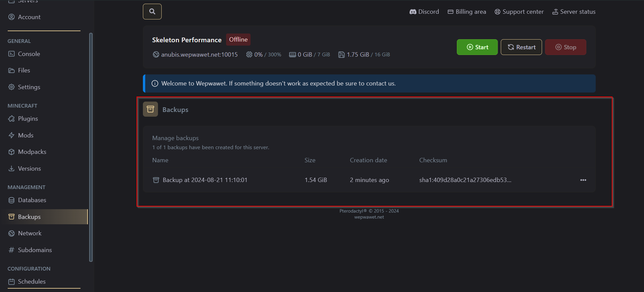Click the server address anubis.wepwawet.net:10015
This screenshot has height=292, width=644.
click(x=199, y=55)
